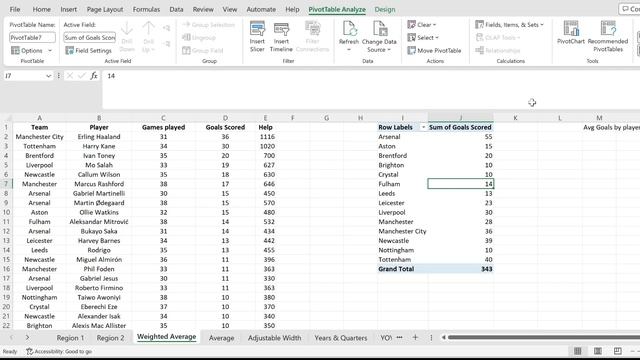
Task: Click Accessibility: Good to go indicator
Action: tap(59, 351)
